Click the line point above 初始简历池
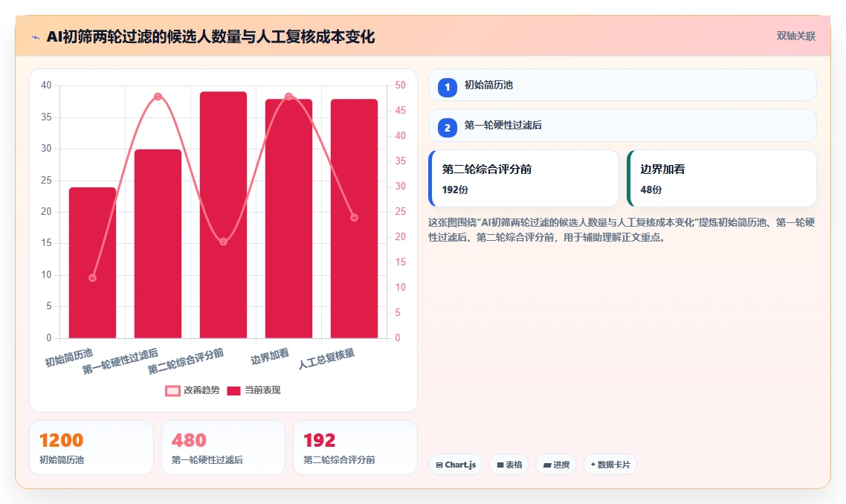 point(92,278)
